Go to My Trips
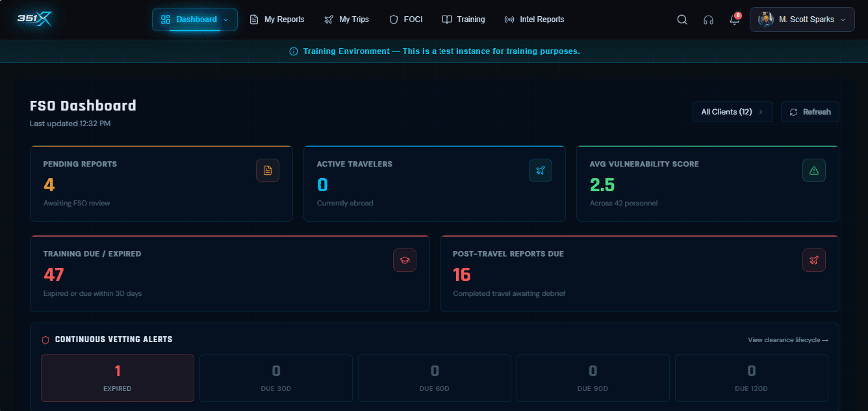Image resolution: width=868 pixels, height=411 pixels. click(347, 20)
